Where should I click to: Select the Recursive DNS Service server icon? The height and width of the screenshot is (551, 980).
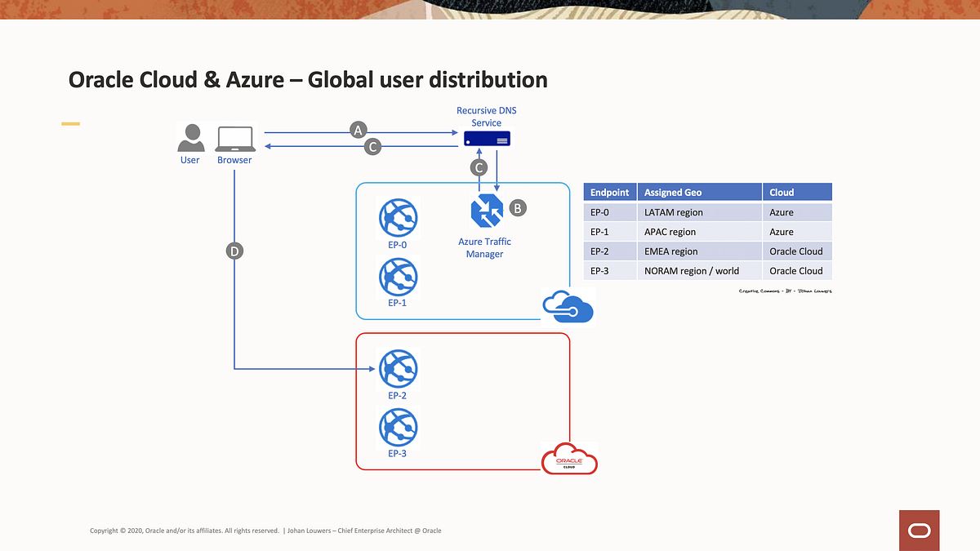pyautogui.click(x=487, y=138)
